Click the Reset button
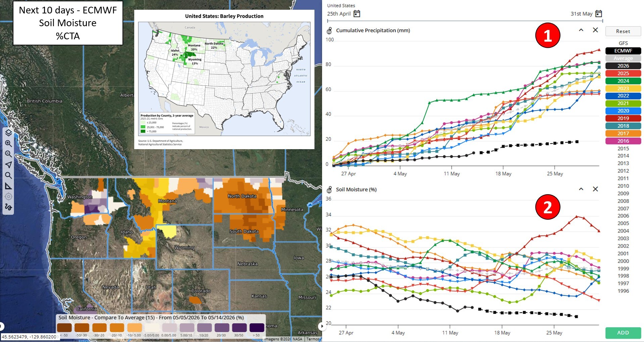This screenshot has width=644, height=342. pos(623,31)
